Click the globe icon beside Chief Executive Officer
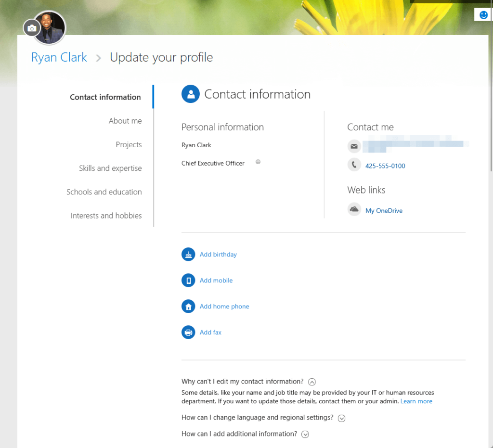This screenshot has width=493, height=448. pos(258,162)
